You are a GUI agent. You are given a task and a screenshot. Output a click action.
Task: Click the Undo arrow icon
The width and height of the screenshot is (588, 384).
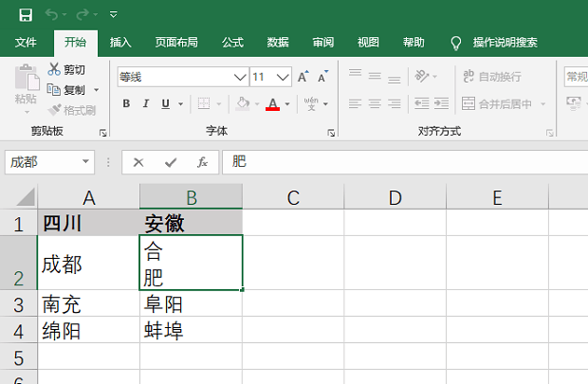(52, 14)
